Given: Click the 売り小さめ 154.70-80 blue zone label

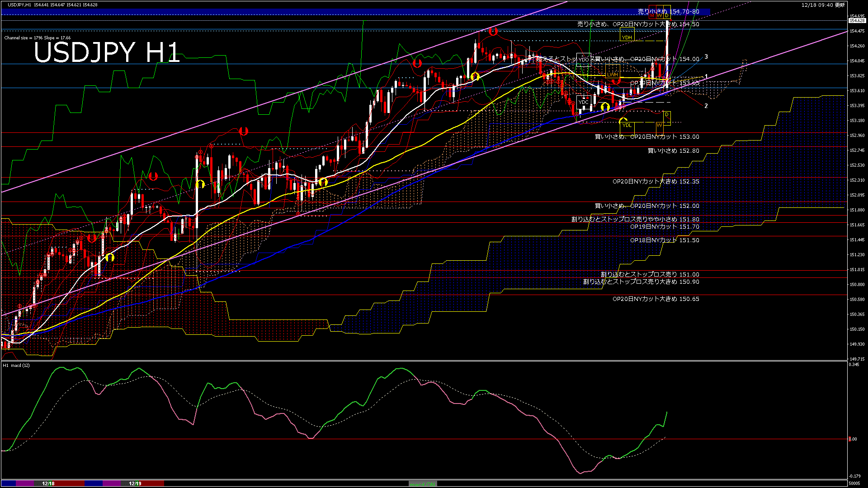Looking at the screenshot, I should point(668,12).
